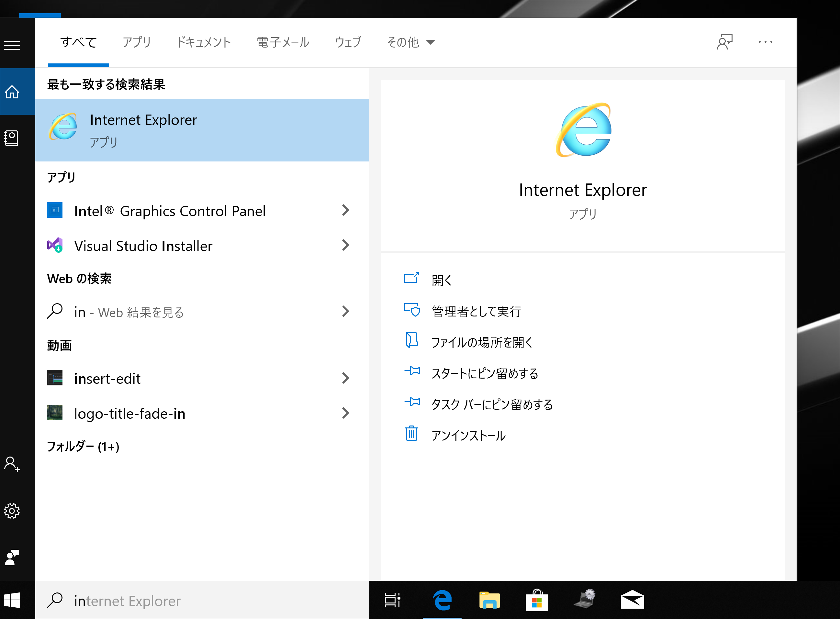Expand the その他 dropdown

pyautogui.click(x=410, y=42)
